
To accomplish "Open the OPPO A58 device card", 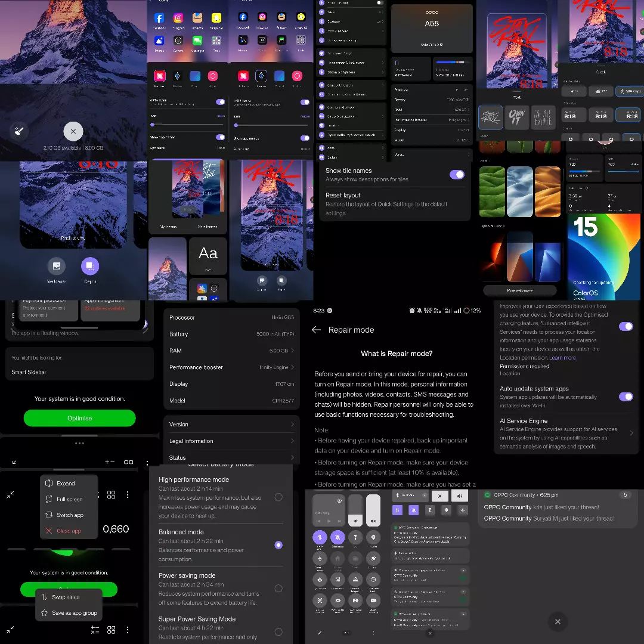I will click(x=432, y=29).
